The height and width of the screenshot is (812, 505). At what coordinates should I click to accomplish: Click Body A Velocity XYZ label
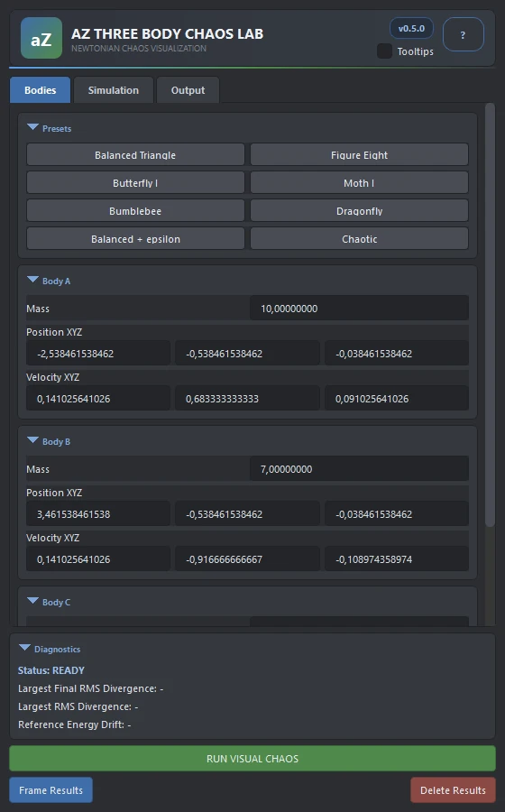[53, 377]
